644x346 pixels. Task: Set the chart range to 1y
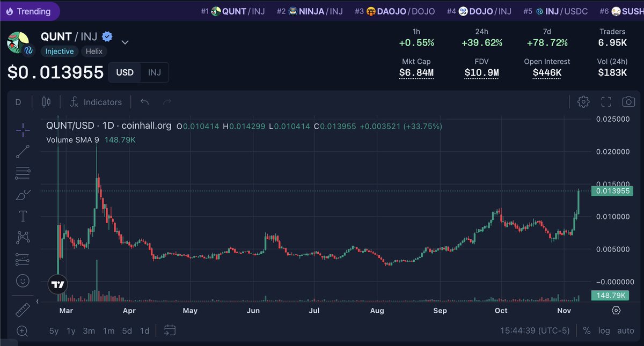click(x=71, y=331)
